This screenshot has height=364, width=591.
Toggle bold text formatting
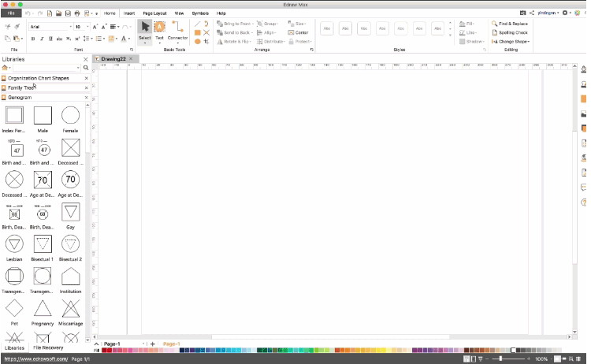(x=33, y=39)
